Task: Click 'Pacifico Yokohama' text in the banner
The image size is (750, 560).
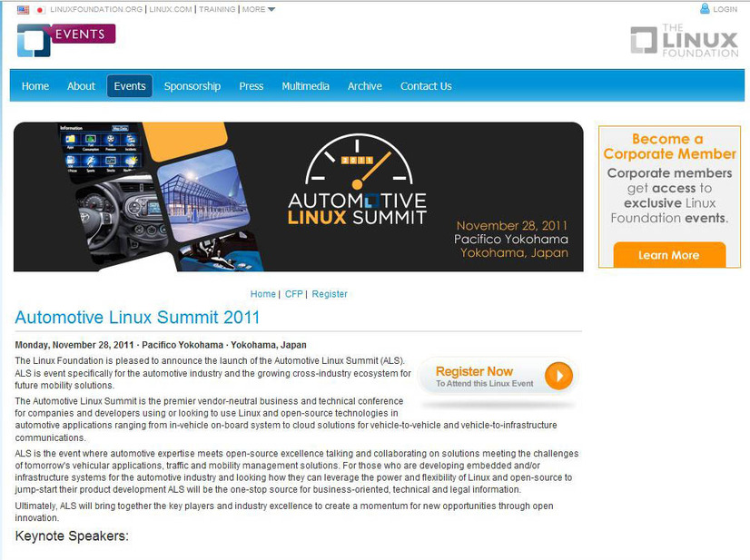Action: click(x=511, y=239)
